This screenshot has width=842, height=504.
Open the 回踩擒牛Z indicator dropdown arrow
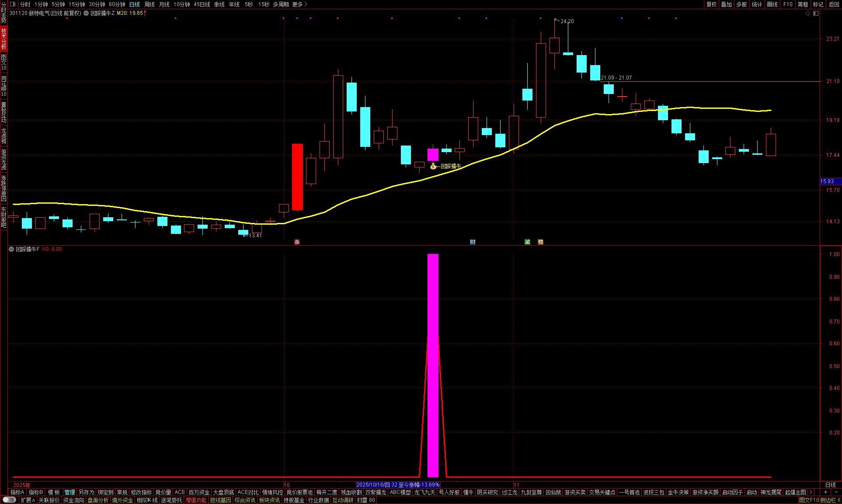[x=87, y=14]
